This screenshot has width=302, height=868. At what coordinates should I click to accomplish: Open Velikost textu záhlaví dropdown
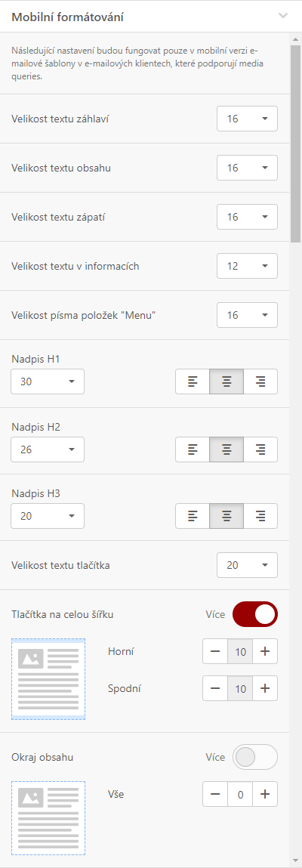click(x=247, y=119)
